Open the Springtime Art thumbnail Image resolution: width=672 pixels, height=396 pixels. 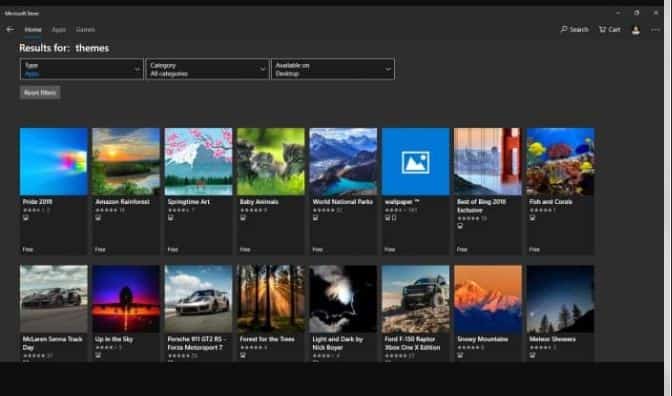click(198, 162)
